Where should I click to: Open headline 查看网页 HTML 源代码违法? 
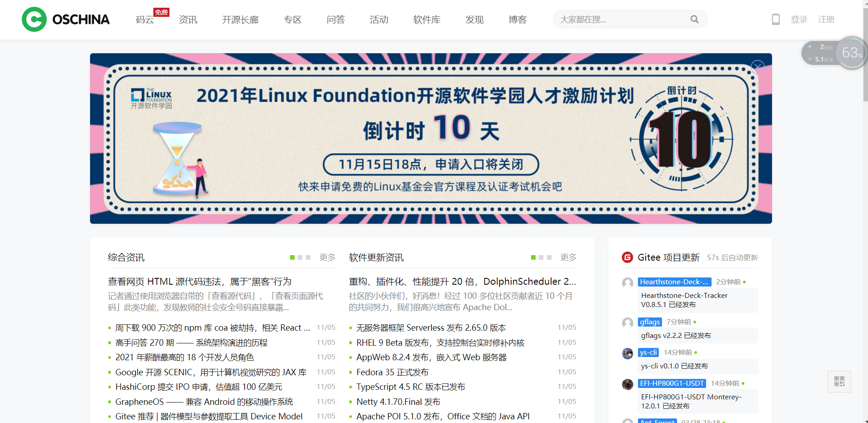200,282
